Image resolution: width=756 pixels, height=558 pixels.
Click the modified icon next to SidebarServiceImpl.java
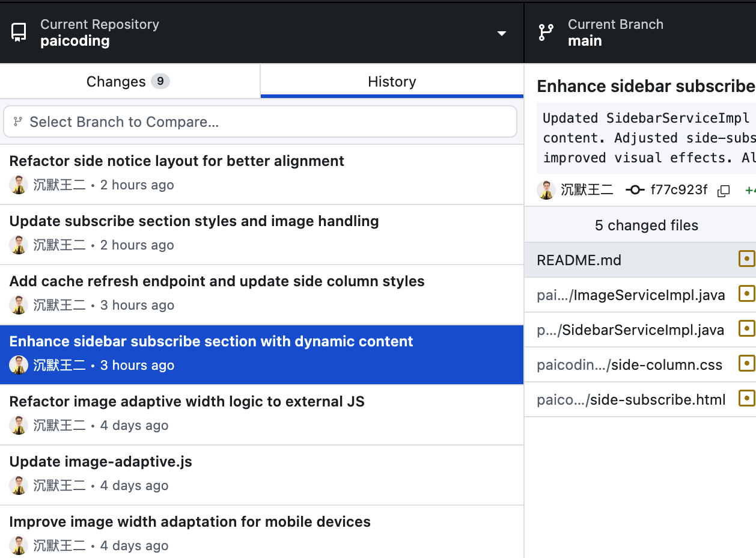pyautogui.click(x=746, y=329)
